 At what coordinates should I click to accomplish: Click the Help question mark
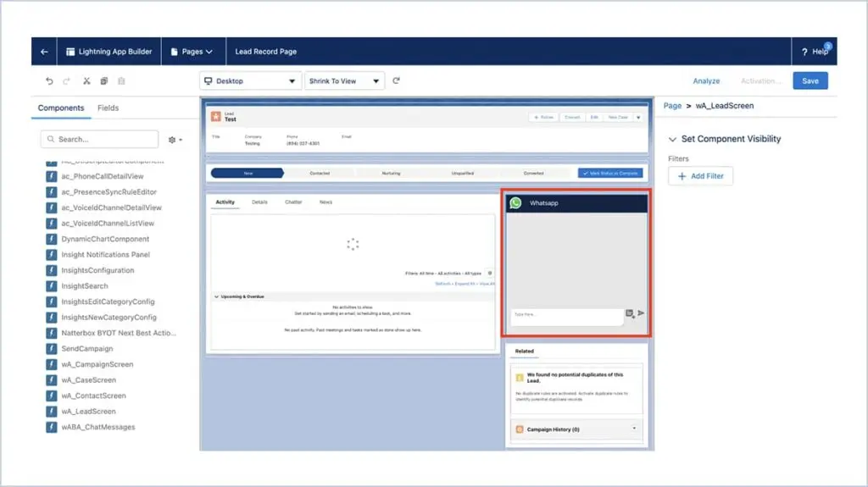(804, 52)
